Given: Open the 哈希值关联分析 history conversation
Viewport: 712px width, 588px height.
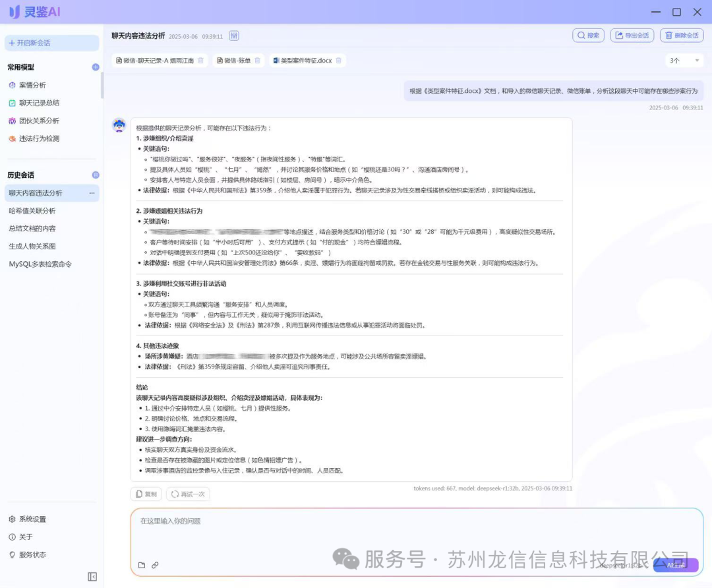Looking at the screenshot, I should (x=32, y=211).
